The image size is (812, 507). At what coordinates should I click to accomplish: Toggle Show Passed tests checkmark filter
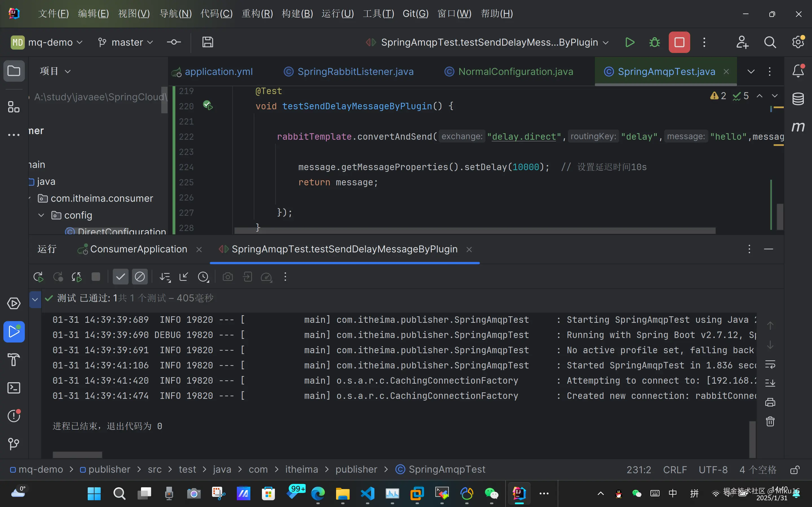coord(120,277)
